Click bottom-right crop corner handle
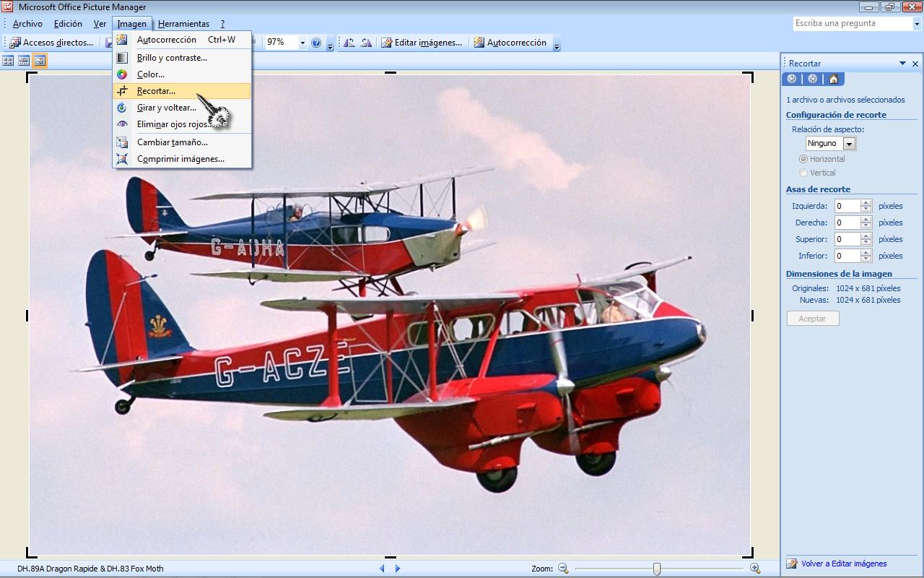Image resolution: width=924 pixels, height=578 pixels. point(748,553)
